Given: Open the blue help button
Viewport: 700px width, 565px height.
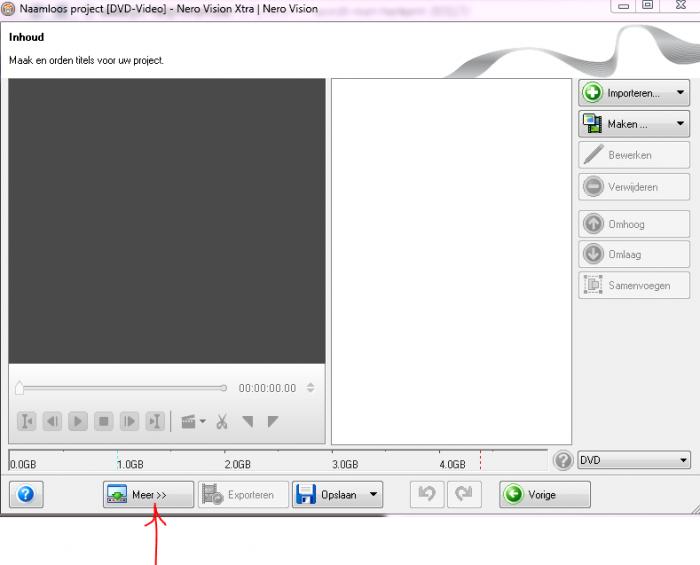Looking at the screenshot, I should click(26, 494).
